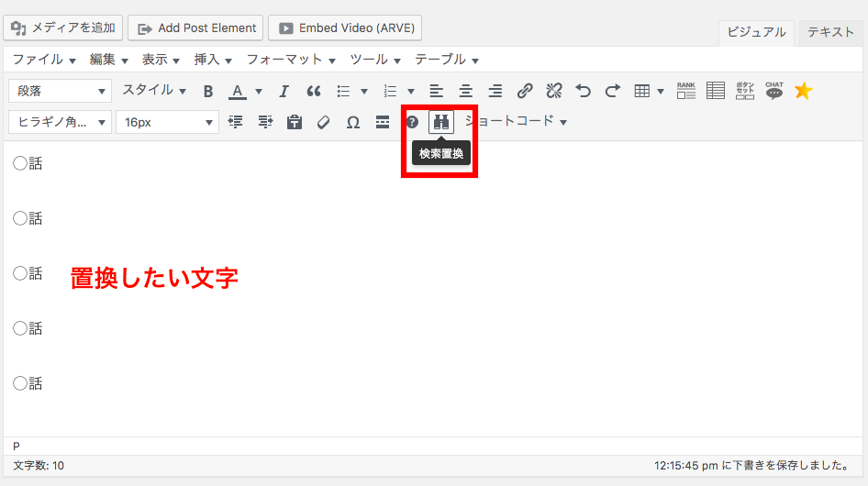Image resolution: width=868 pixels, height=486 pixels.
Task: Align text right
Action: (495, 91)
